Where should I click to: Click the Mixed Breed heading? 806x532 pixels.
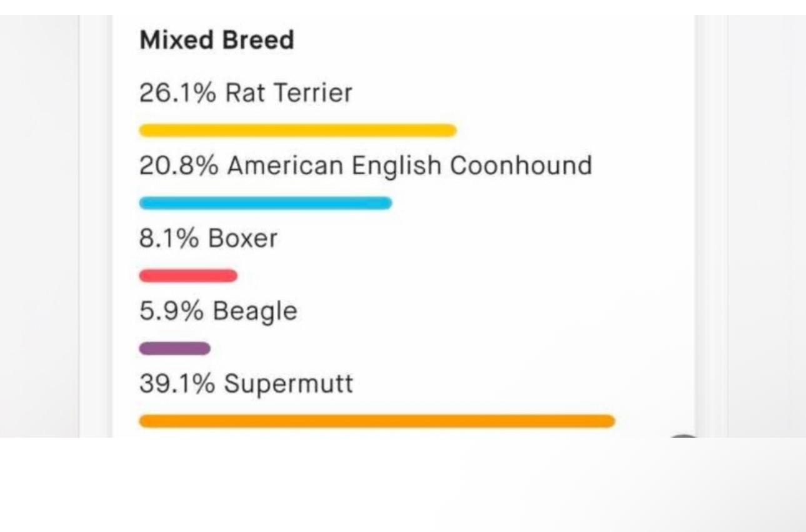216,41
